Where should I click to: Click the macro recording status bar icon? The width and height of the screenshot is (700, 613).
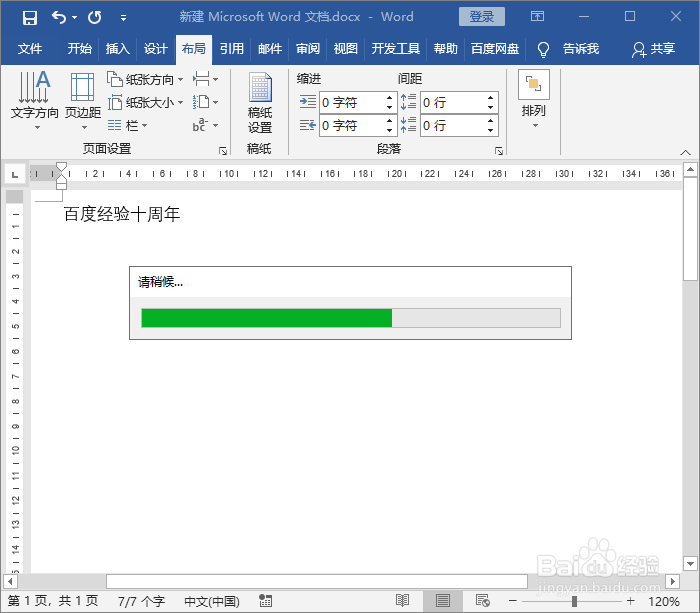pos(266,601)
